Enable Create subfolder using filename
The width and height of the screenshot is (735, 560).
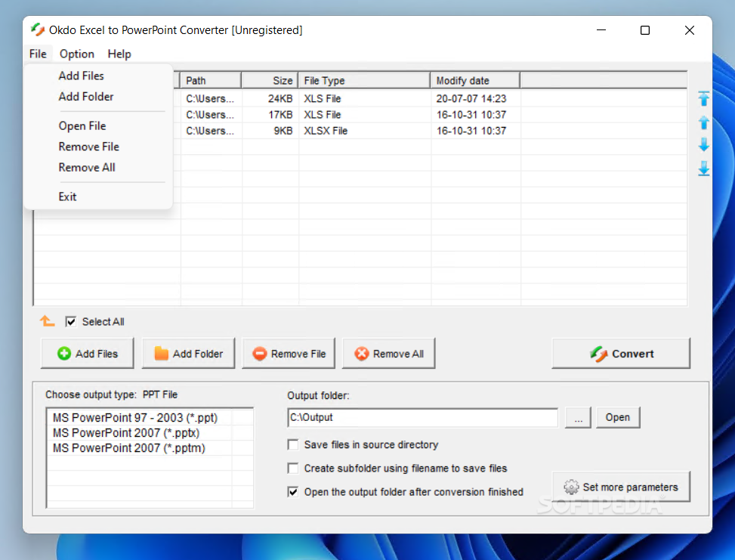(x=293, y=468)
